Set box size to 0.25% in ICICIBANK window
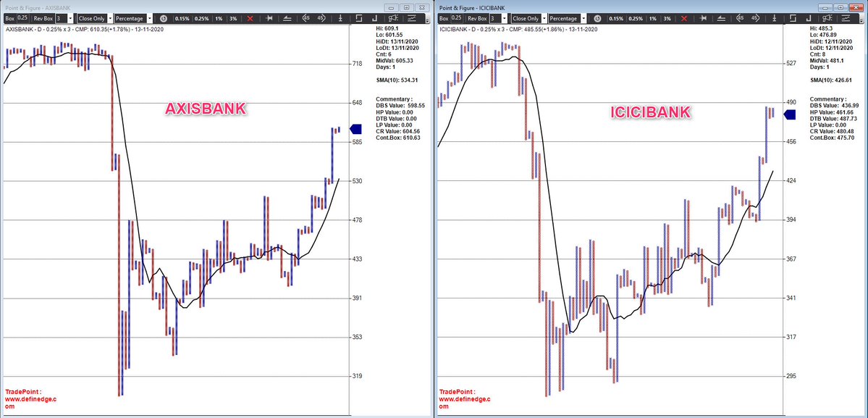Viewport: 868px width, 418px height. tap(636, 18)
